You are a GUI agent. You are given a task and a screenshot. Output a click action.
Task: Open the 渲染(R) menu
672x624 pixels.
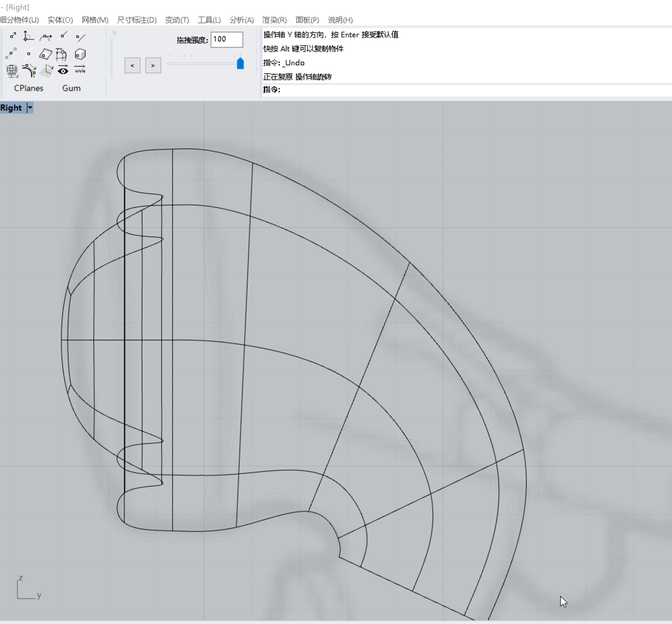pyautogui.click(x=274, y=20)
